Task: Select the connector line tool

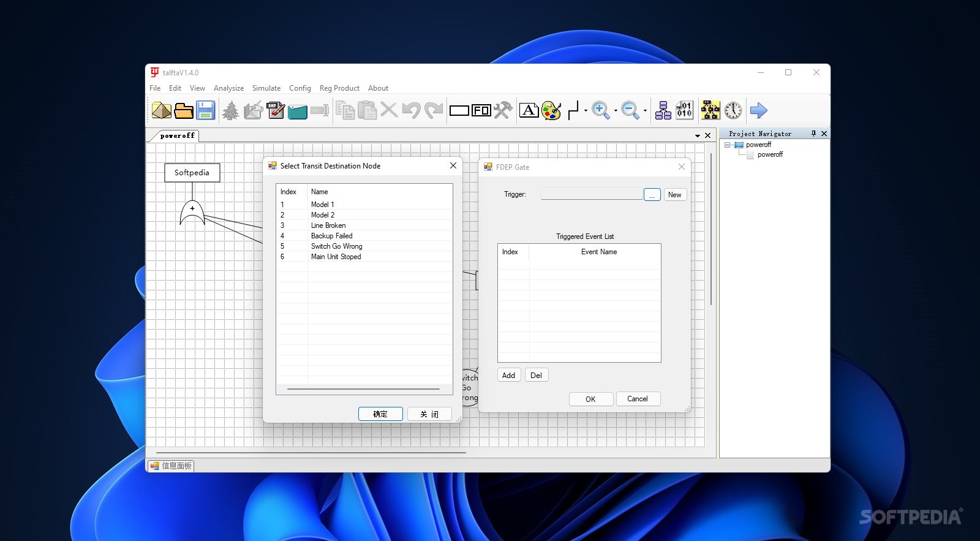Action: [573, 110]
